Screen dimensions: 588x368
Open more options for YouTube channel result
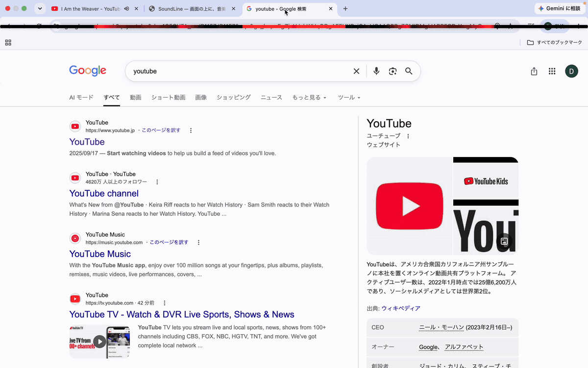coord(157,182)
